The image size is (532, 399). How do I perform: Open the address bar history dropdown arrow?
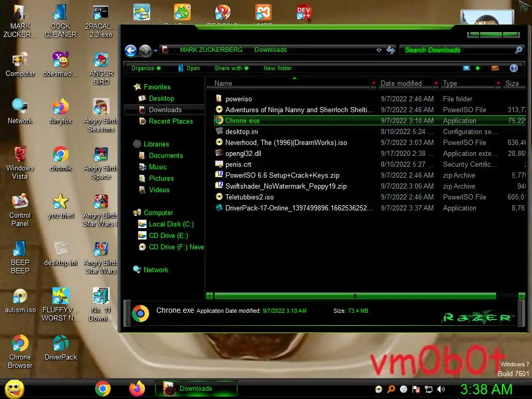pos(379,50)
